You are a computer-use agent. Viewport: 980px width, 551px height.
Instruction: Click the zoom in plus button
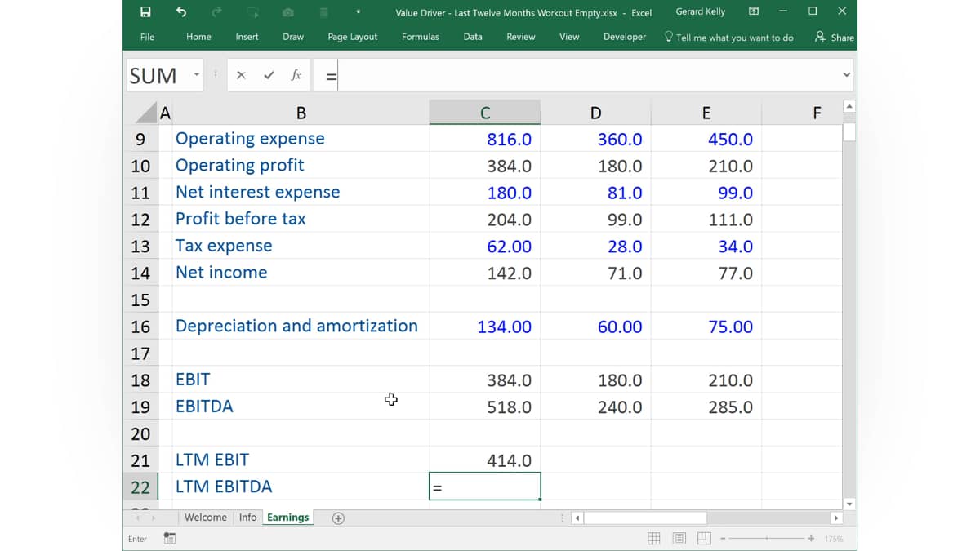point(811,539)
